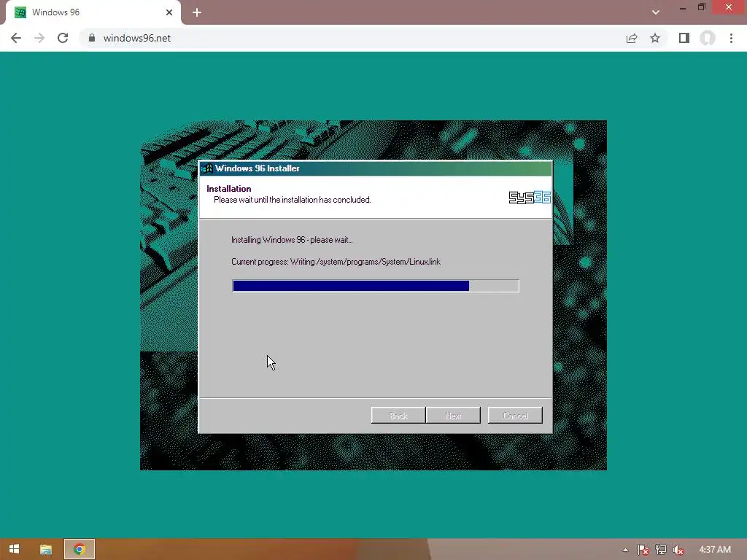Open the Action Center flag icon
Viewport: 747px width, 560px height.
pyautogui.click(x=643, y=550)
